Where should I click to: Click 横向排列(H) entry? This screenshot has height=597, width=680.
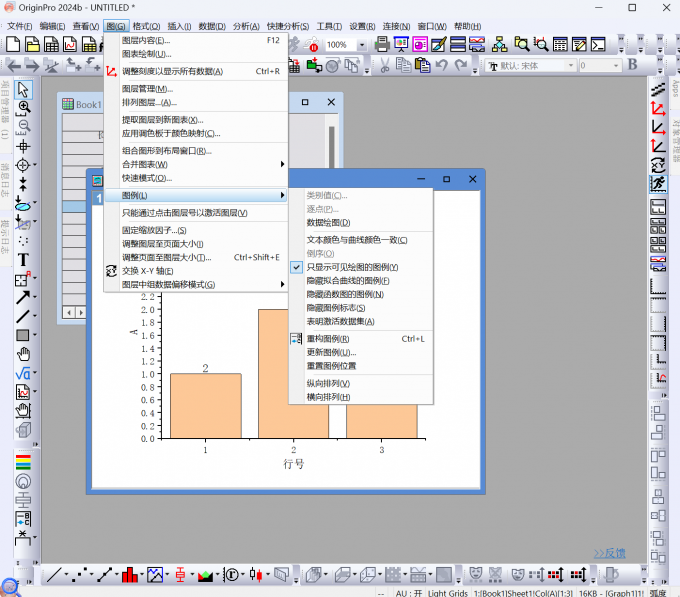tap(361, 397)
